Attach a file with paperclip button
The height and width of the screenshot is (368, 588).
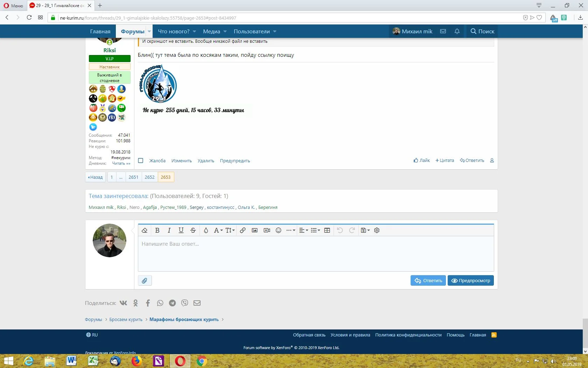(x=145, y=281)
